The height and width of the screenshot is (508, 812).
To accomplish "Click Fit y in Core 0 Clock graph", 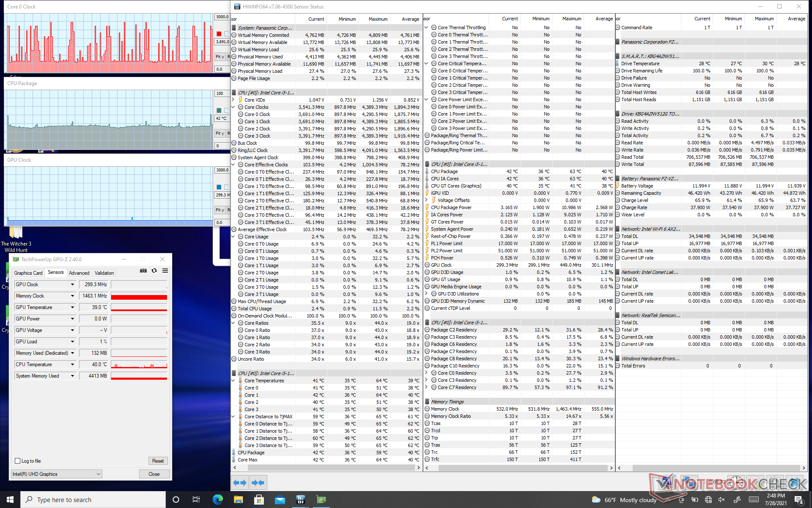I will pos(220,57).
